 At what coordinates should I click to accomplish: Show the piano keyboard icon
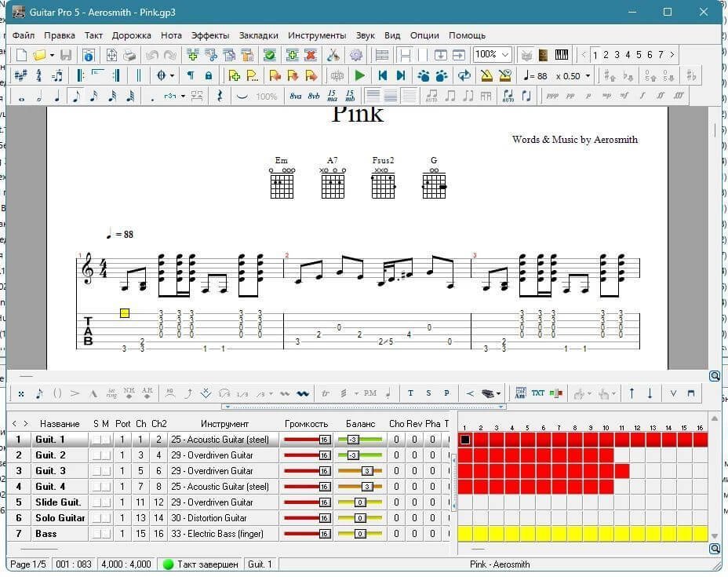[562, 55]
